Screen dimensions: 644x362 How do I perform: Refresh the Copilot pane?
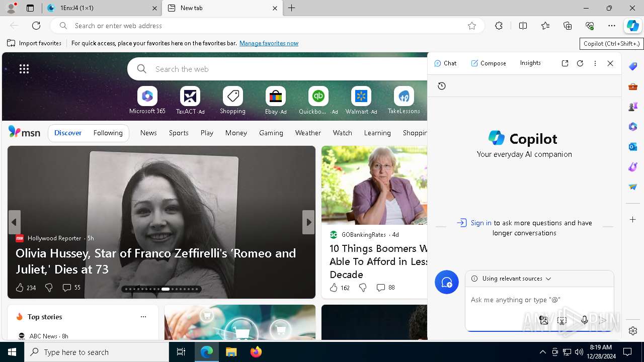580,63
